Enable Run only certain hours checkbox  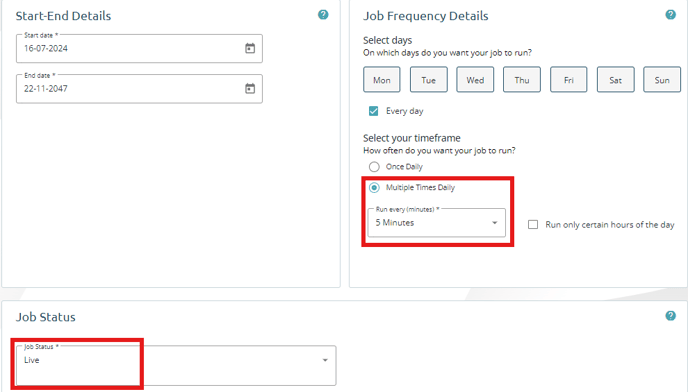(533, 225)
